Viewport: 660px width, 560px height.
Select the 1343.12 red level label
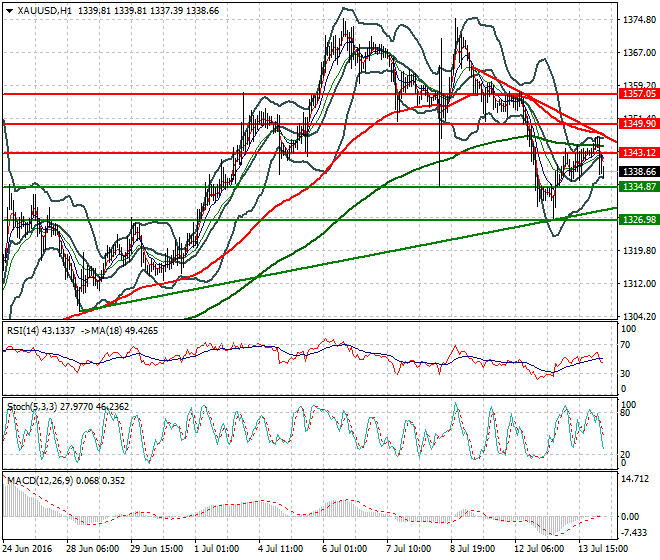pyautogui.click(x=639, y=152)
